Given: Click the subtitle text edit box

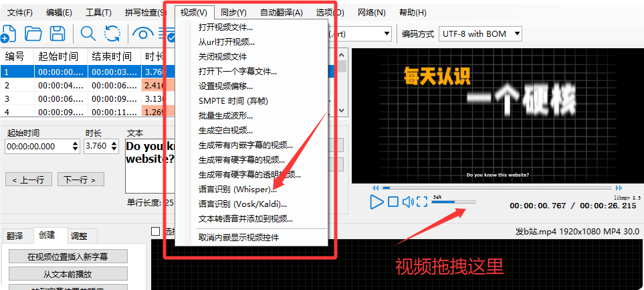Looking at the screenshot, I should (x=150, y=166).
